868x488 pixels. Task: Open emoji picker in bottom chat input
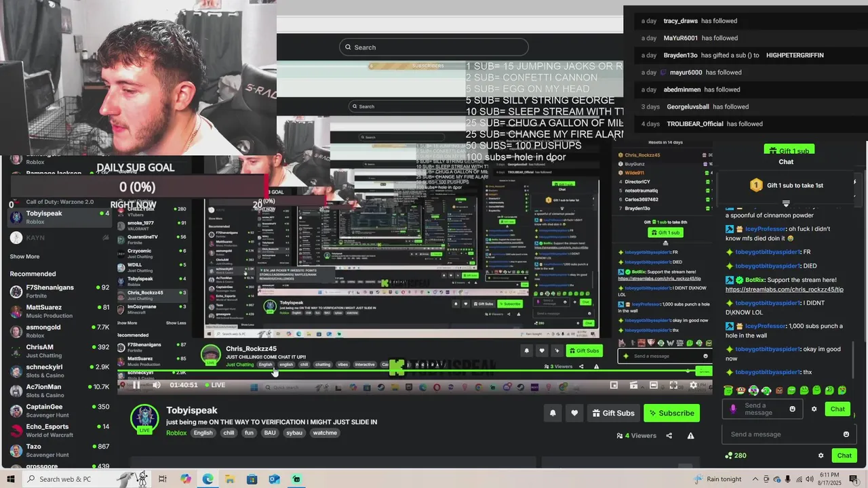(846, 434)
